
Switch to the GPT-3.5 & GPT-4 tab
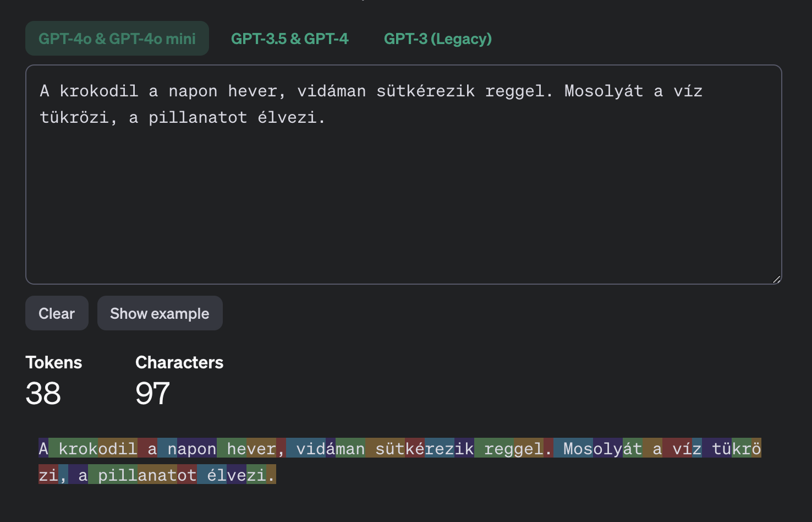(x=289, y=39)
